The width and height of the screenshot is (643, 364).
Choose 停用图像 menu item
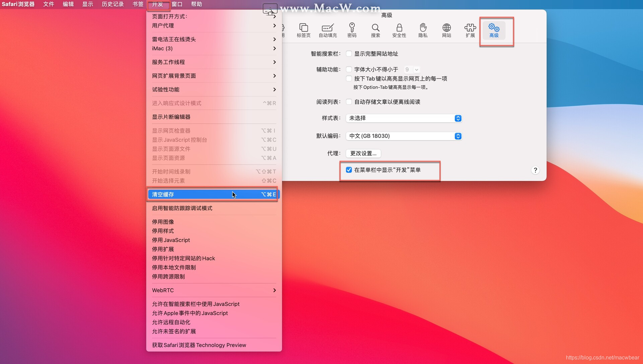[x=214, y=222]
